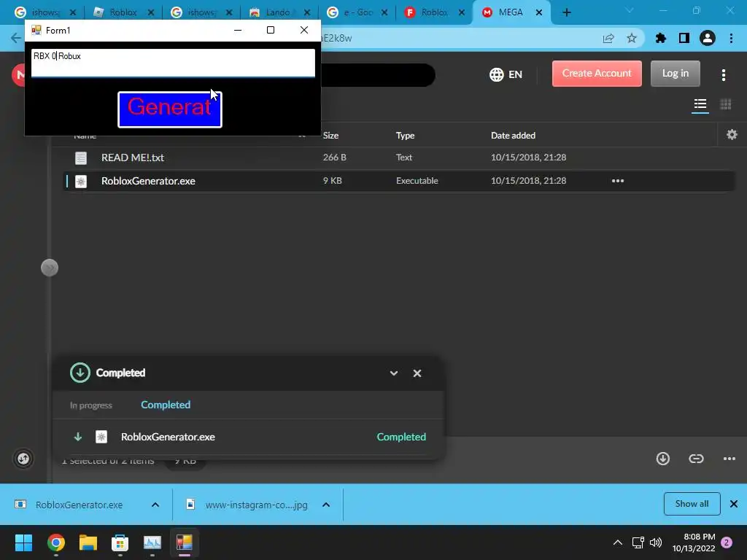Close the Chrome downloads bar
The height and width of the screenshot is (560, 747).
(734, 504)
